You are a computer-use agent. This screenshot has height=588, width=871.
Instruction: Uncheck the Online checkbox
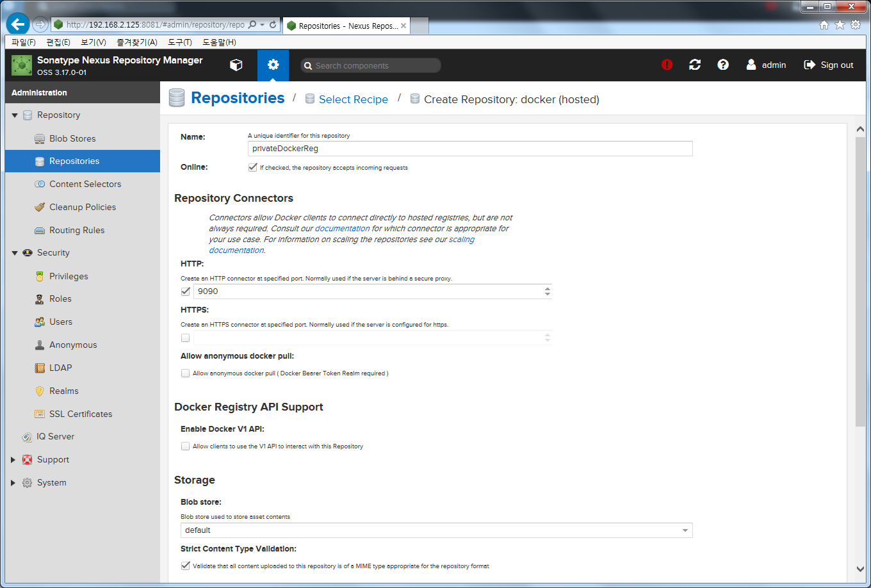pyautogui.click(x=252, y=168)
